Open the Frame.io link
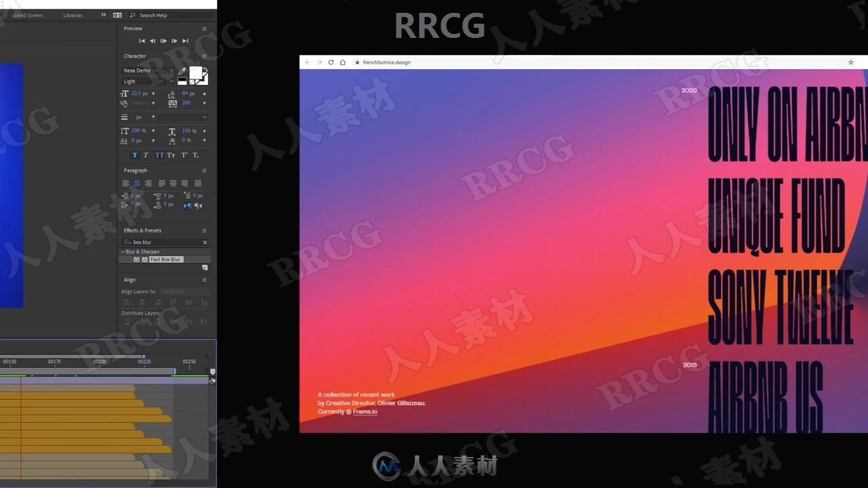Image resolution: width=868 pixels, height=488 pixels. coord(365,411)
